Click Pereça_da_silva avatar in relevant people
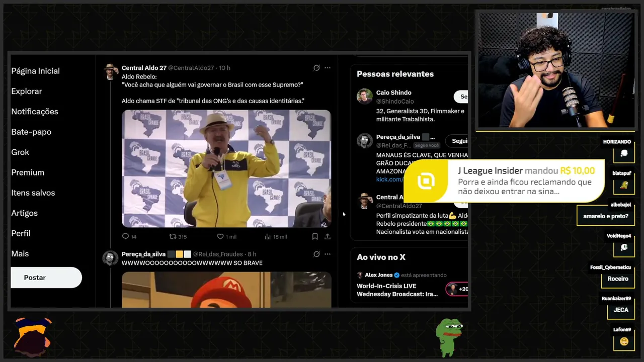The height and width of the screenshot is (362, 644). 365,141
